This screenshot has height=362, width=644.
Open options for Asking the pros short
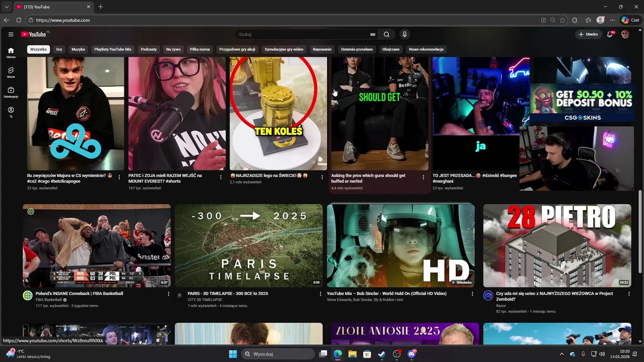click(423, 177)
